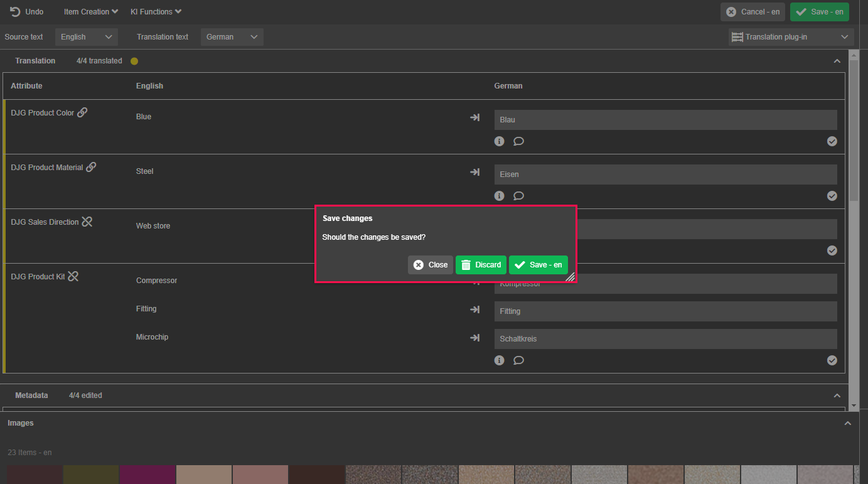Image resolution: width=868 pixels, height=484 pixels.
Task: Collapse the Translation section chevron
Action: pos(837,62)
